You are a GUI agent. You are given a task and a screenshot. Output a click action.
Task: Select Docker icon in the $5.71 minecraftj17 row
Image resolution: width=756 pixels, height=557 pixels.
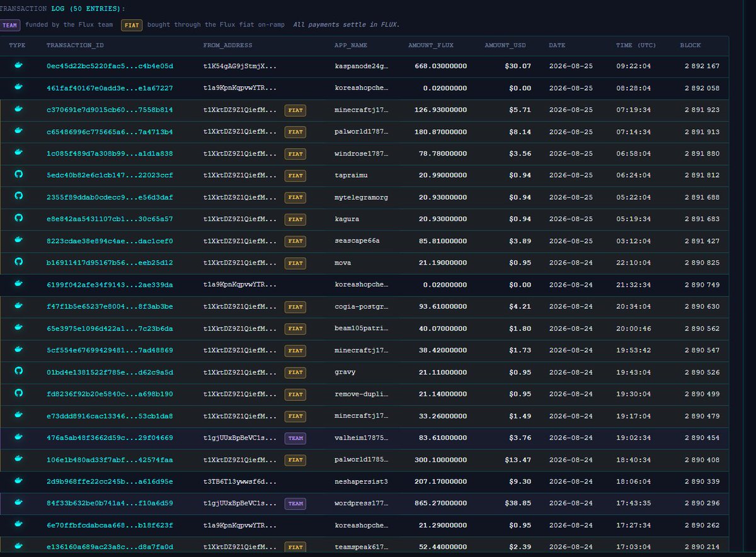18,110
